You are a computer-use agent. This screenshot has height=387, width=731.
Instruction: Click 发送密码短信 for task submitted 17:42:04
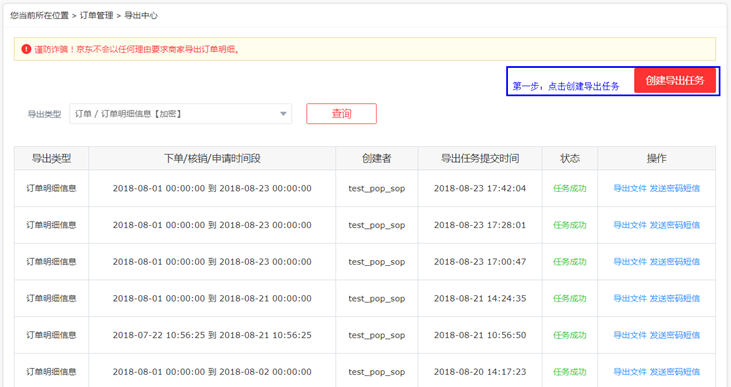675,188
